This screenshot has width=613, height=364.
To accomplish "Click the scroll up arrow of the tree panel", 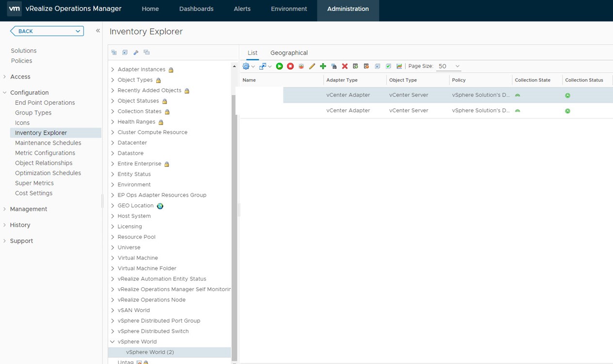I will pyautogui.click(x=234, y=66).
